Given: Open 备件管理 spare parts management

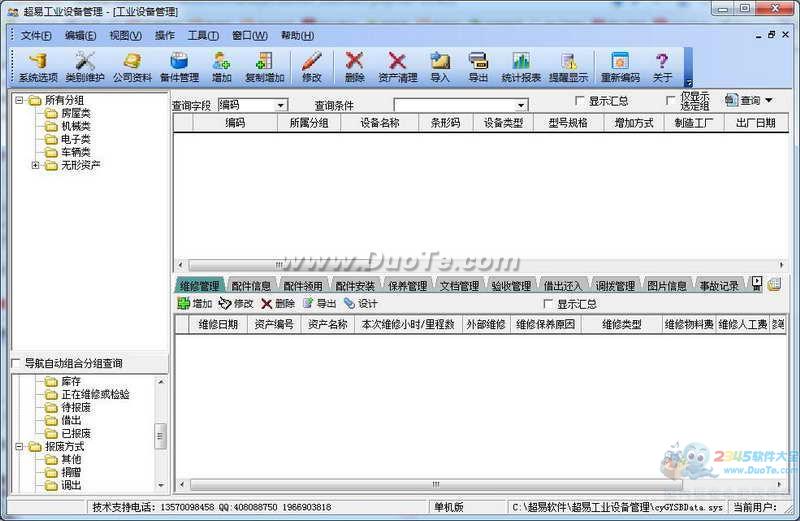Looking at the screenshot, I should [x=179, y=67].
